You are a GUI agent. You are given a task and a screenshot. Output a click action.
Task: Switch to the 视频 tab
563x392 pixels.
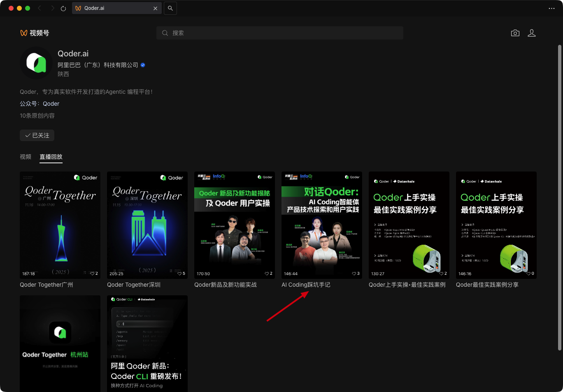coord(26,157)
